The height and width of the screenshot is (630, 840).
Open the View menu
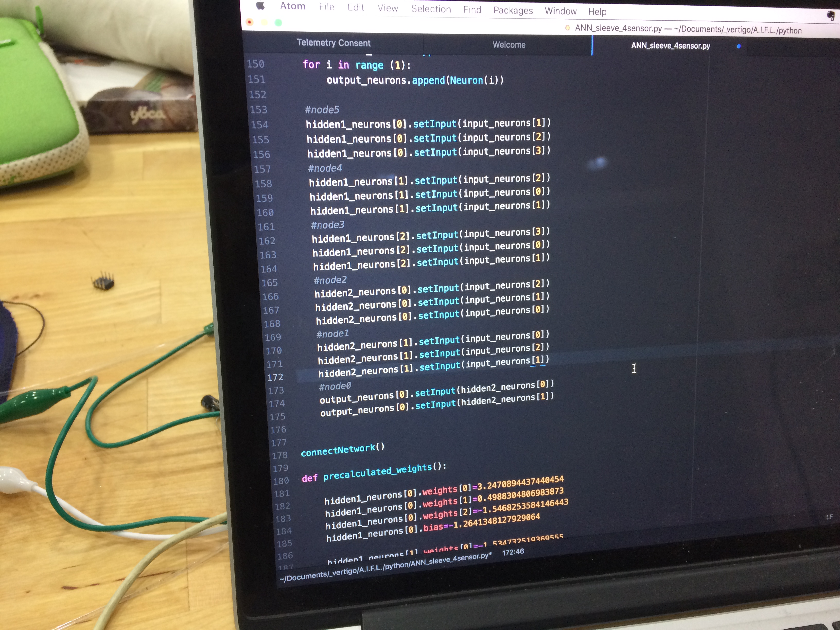388,8
